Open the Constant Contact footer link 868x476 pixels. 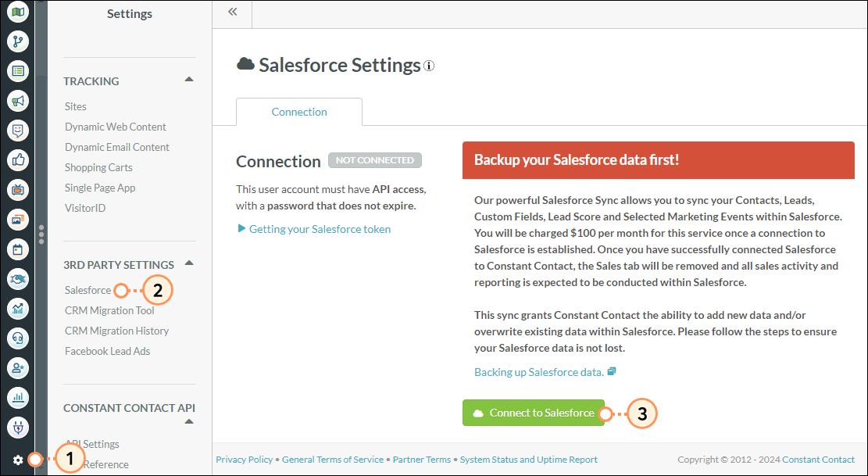click(x=818, y=460)
